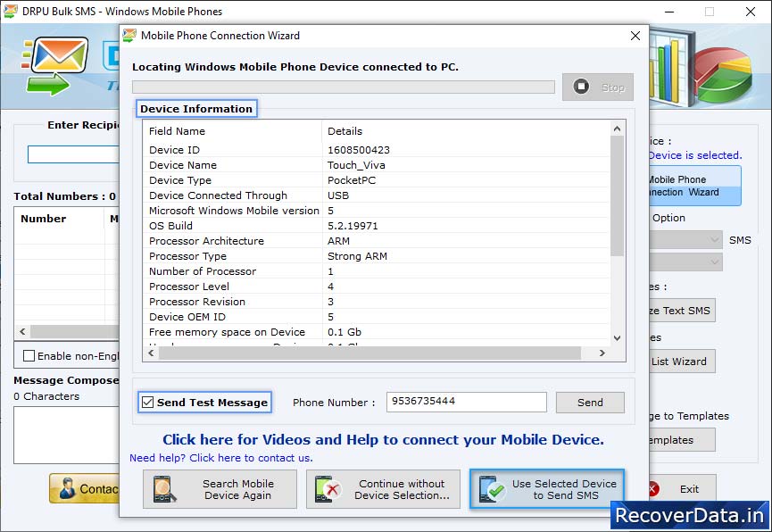Click the Contact button icon in main window

click(x=68, y=488)
